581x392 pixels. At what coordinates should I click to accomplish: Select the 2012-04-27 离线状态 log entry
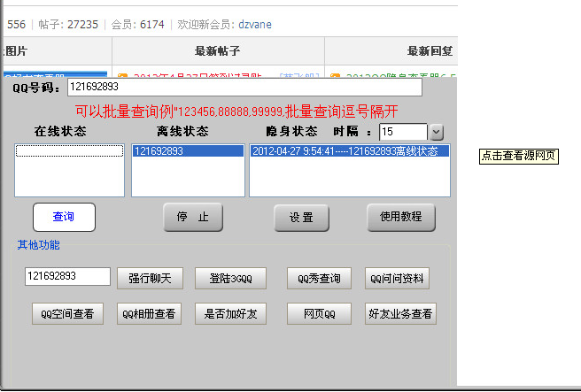click(349, 151)
